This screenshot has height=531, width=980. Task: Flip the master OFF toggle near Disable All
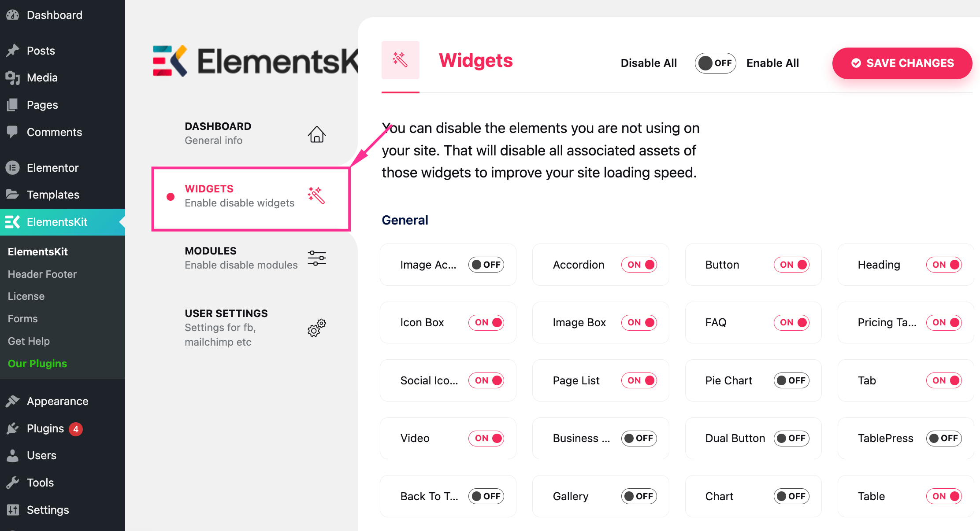click(x=715, y=63)
